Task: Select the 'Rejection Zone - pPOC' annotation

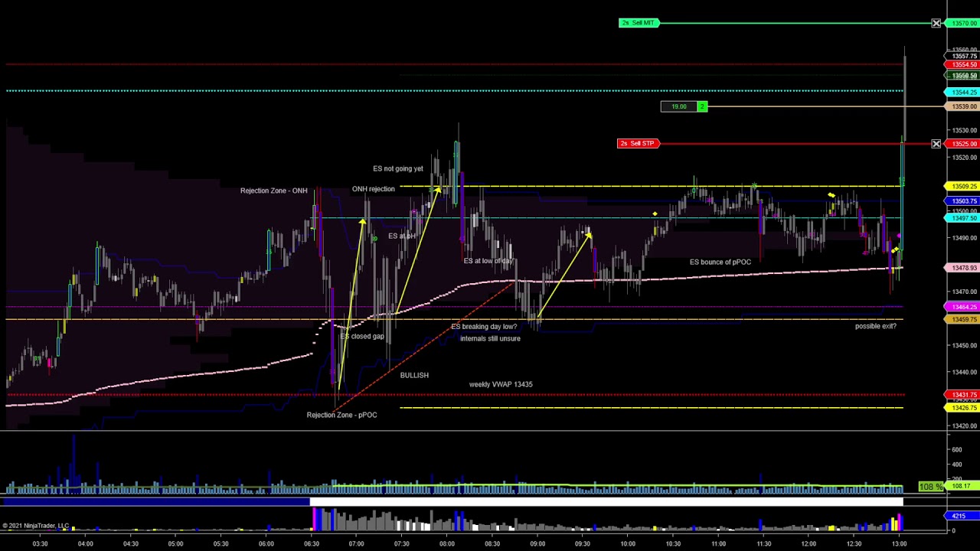Action: click(x=341, y=415)
